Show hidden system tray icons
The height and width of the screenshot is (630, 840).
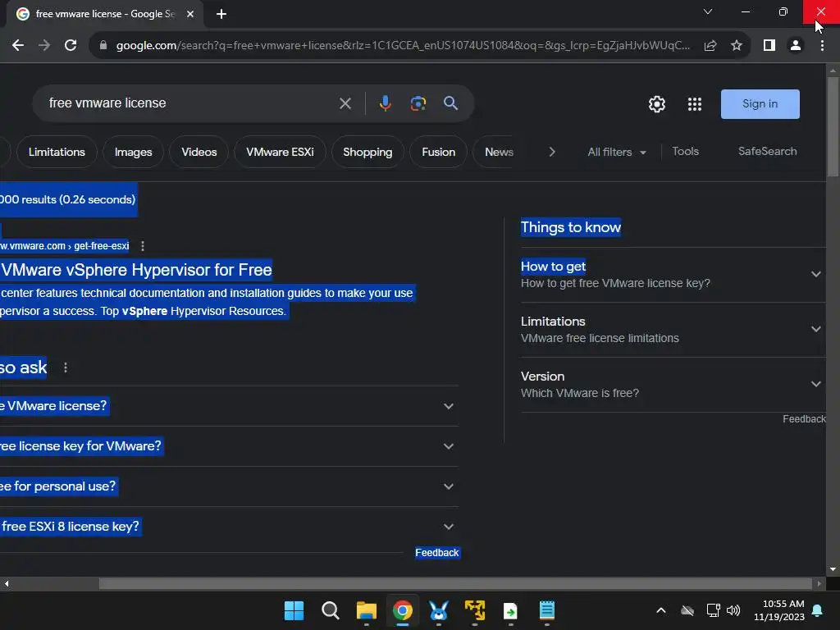click(x=661, y=610)
